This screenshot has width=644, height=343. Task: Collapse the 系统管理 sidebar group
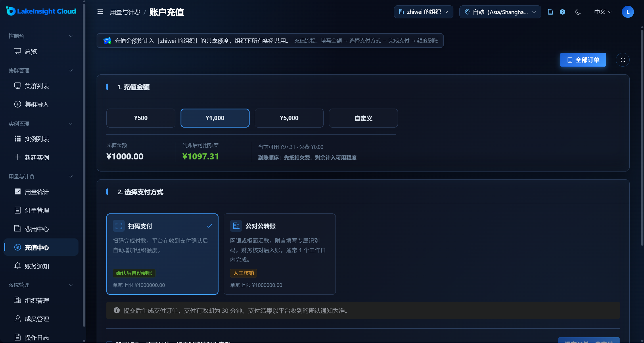click(x=41, y=285)
